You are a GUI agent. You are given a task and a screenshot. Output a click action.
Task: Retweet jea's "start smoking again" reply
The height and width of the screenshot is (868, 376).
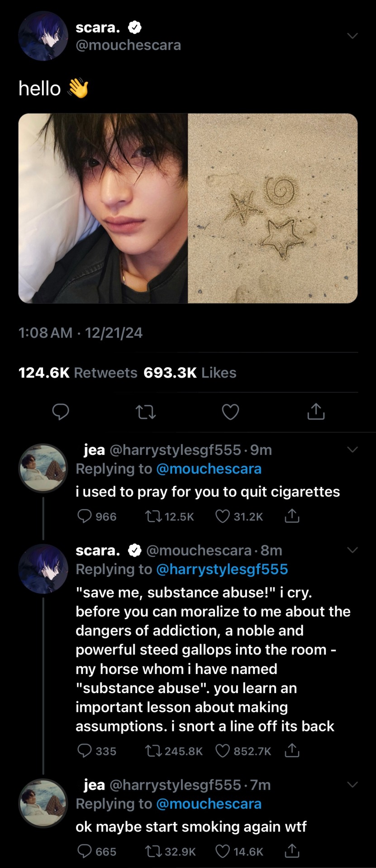click(151, 851)
